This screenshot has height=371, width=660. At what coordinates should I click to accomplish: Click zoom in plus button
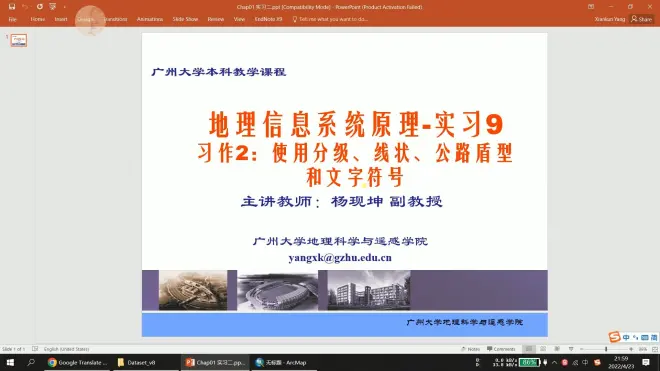click(x=631, y=349)
